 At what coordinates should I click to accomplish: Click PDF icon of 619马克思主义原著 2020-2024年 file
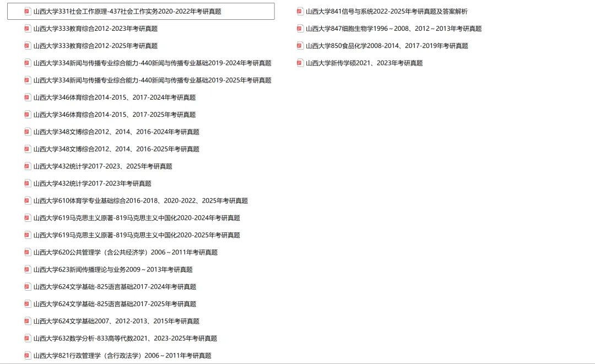28,218
